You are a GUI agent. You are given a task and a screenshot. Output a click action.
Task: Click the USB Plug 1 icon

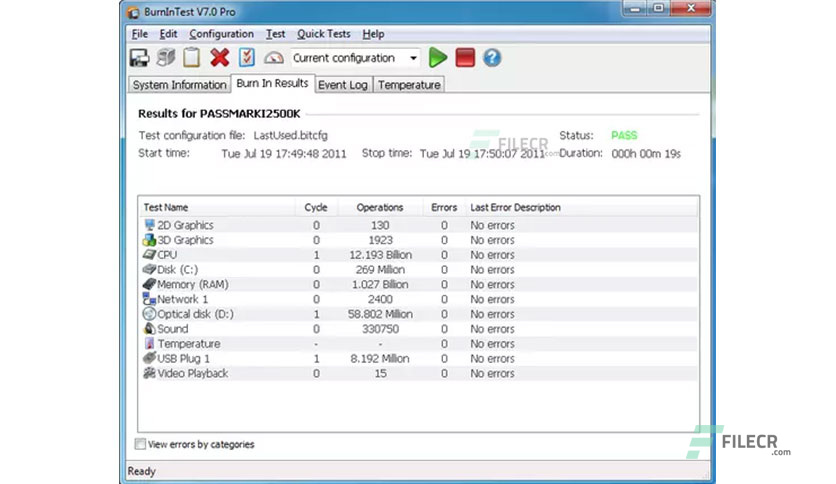click(x=149, y=358)
